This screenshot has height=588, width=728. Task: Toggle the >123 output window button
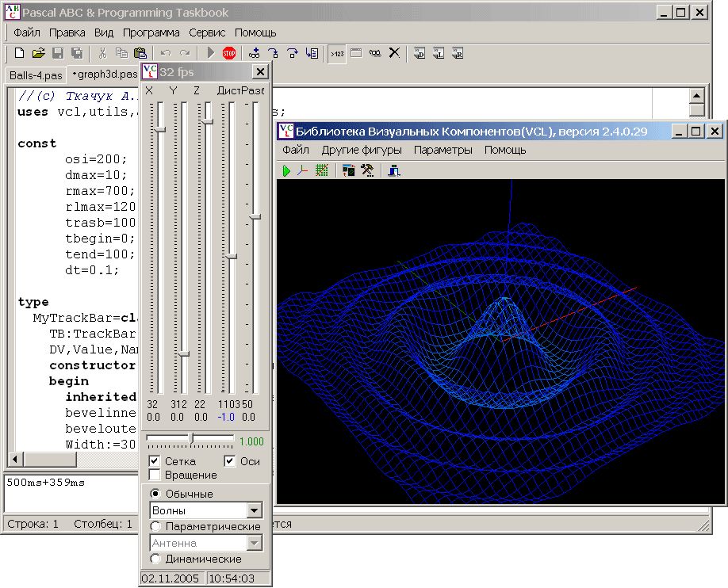(337, 54)
